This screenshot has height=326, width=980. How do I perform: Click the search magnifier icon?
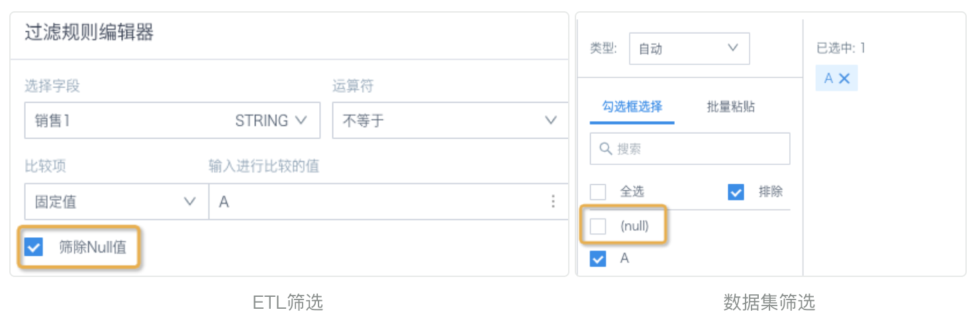(x=605, y=149)
